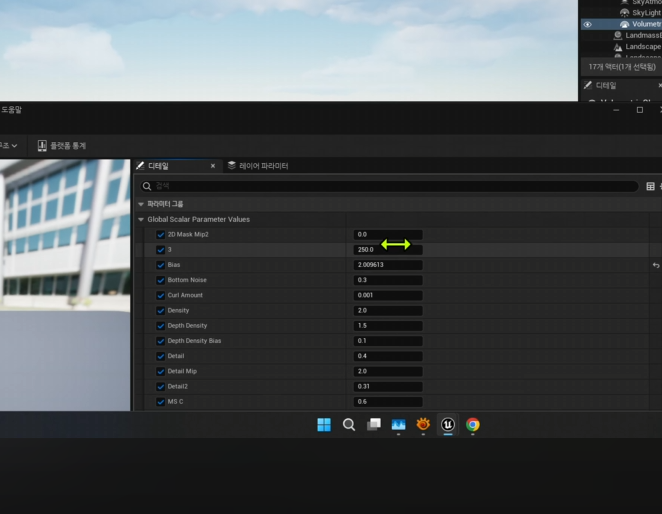The height and width of the screenshot is (514, 662).
Task: Click the pencil icon on the 디테일 tab
Action: [140, 166]
